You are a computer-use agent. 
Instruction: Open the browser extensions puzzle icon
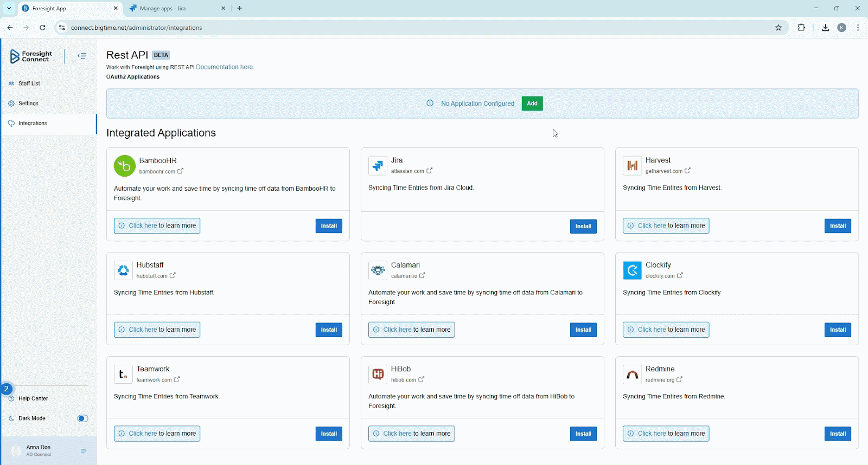(801, 28)
